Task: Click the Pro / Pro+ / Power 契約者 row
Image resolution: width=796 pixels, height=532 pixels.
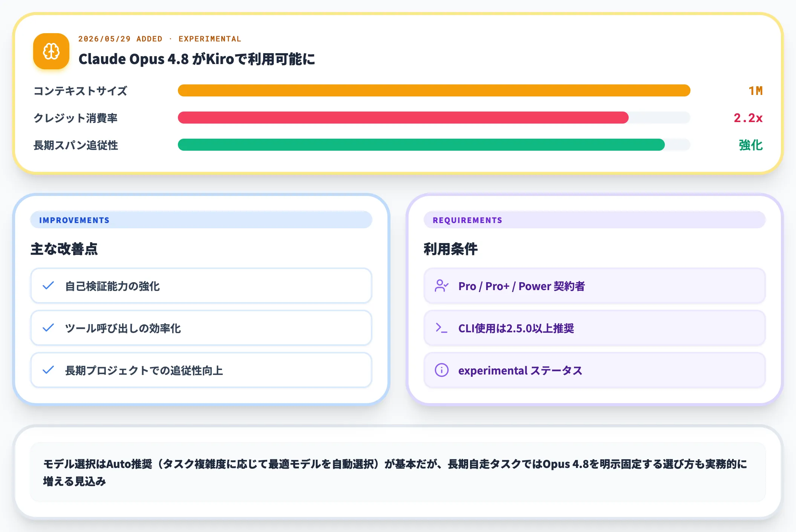Action: point(594,286)
